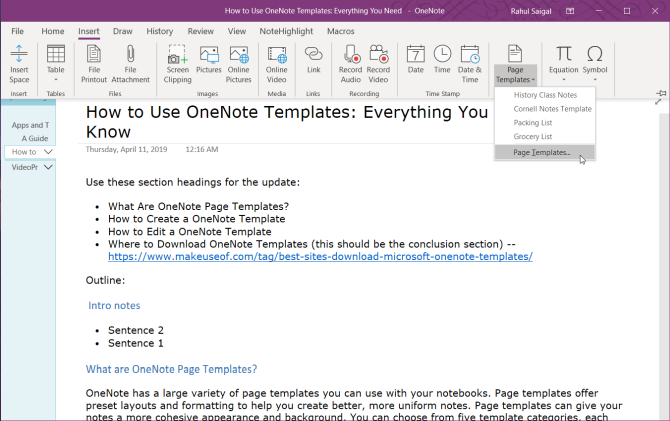Expand the VideoPr page chevron
670x421 pixels.
click(x=48, y=167)
